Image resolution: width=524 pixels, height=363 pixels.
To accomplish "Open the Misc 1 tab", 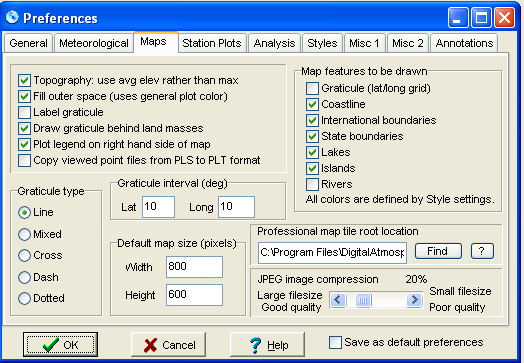I will tap(364, 43).
